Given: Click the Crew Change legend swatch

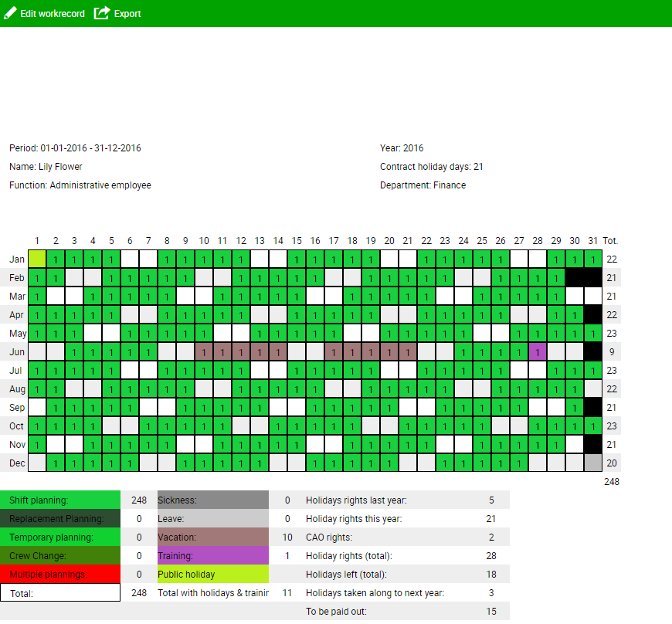Looking at the screenshot, I should 60,556.
